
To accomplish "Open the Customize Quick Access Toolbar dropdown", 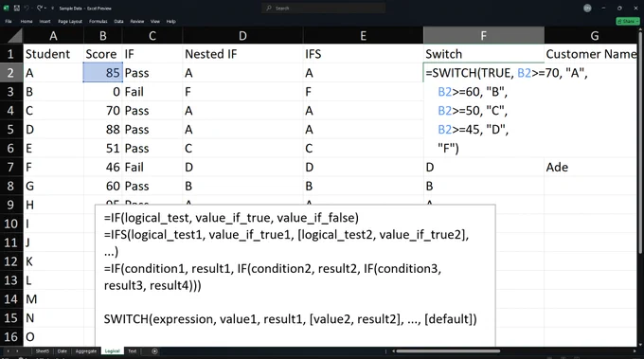I will point(52,9).
